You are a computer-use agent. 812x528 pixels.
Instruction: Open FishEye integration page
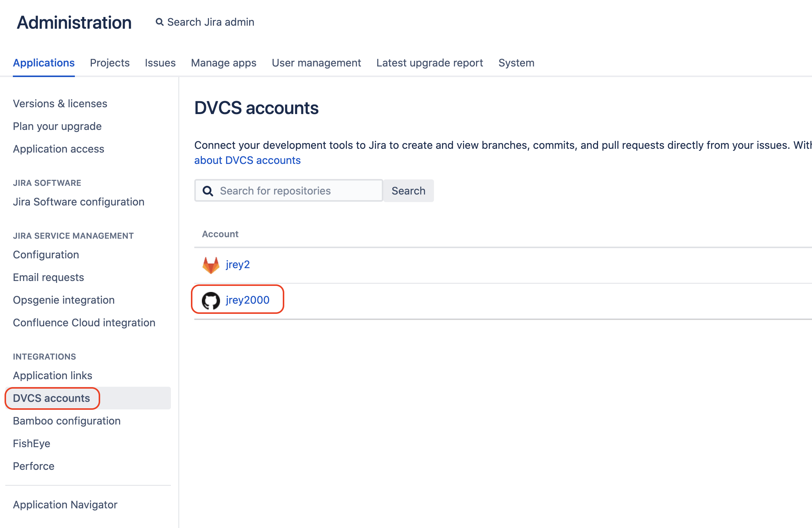coord(31,443)
